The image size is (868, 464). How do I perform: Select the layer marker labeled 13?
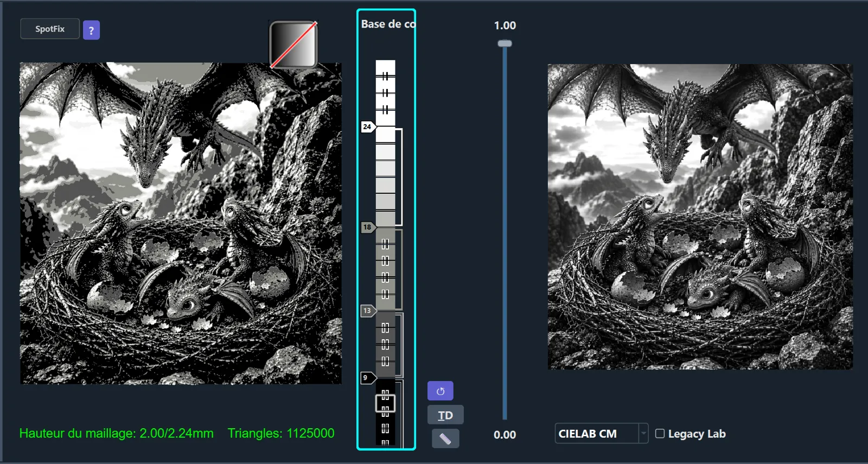point(368,311)
